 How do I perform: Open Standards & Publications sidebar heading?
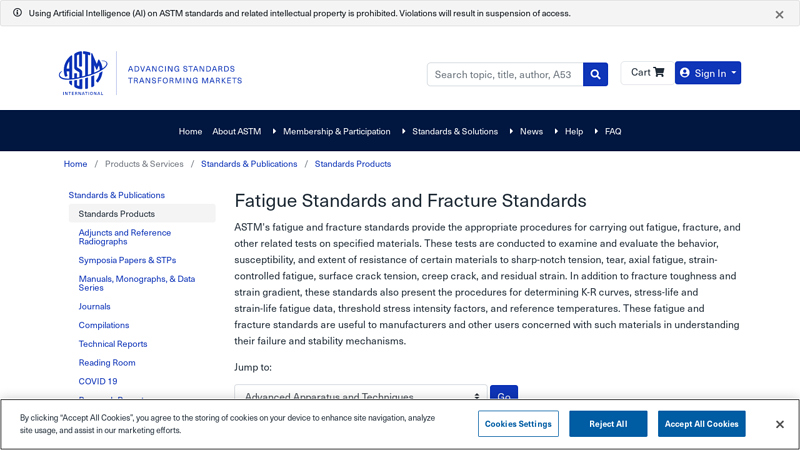(116, 195)
